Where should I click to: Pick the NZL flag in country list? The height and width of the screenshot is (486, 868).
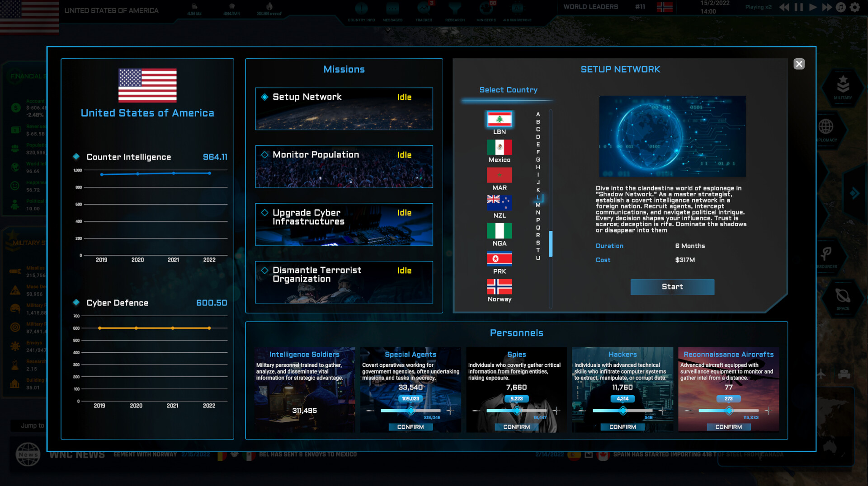pos(499,203)
